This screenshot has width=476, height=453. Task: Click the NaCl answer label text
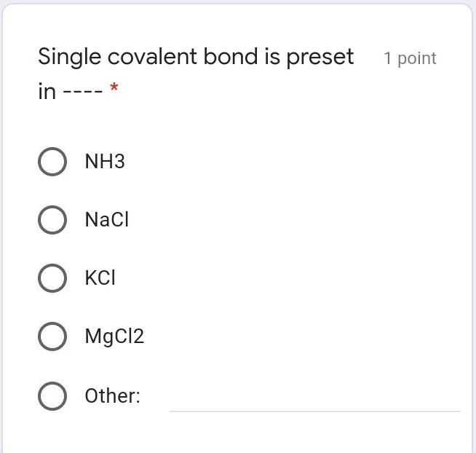pyautogui.click(x=107, y=220)
